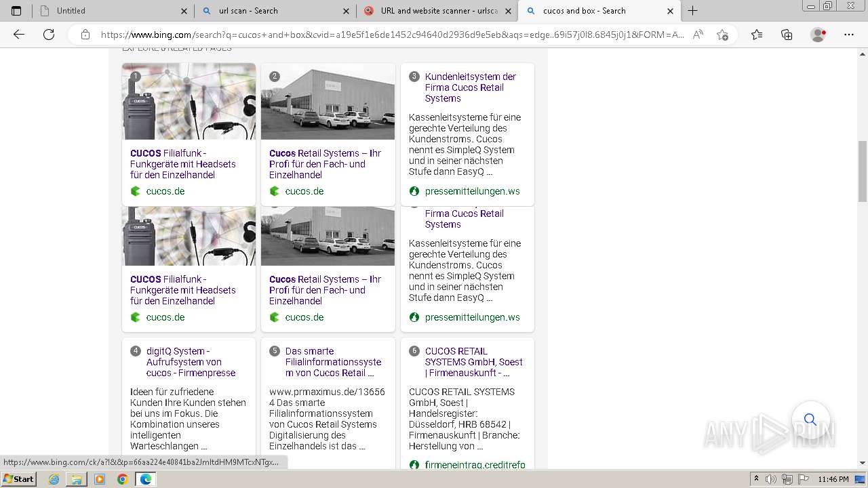Click the 11:46 PM system clock

[x=833, y=479]
